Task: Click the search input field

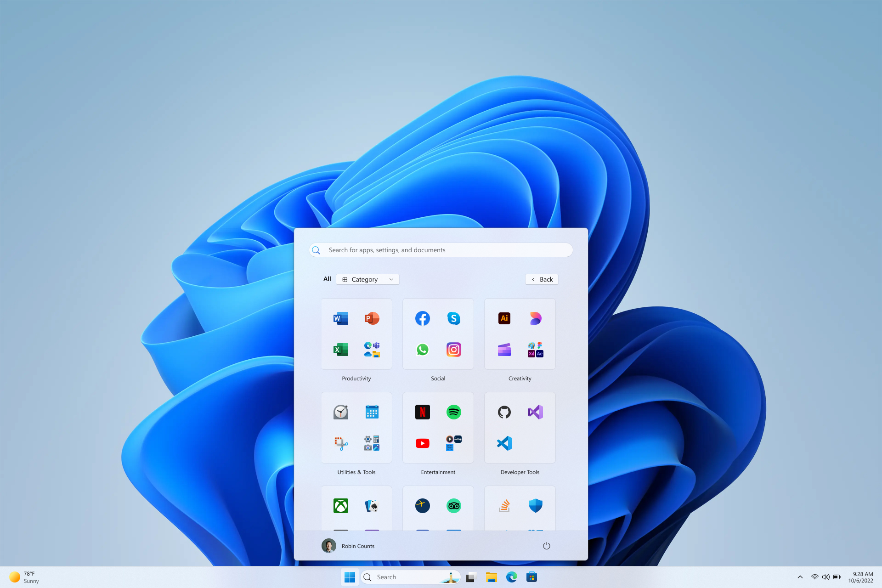Action: pyautogui.click(x=441, y=250)
